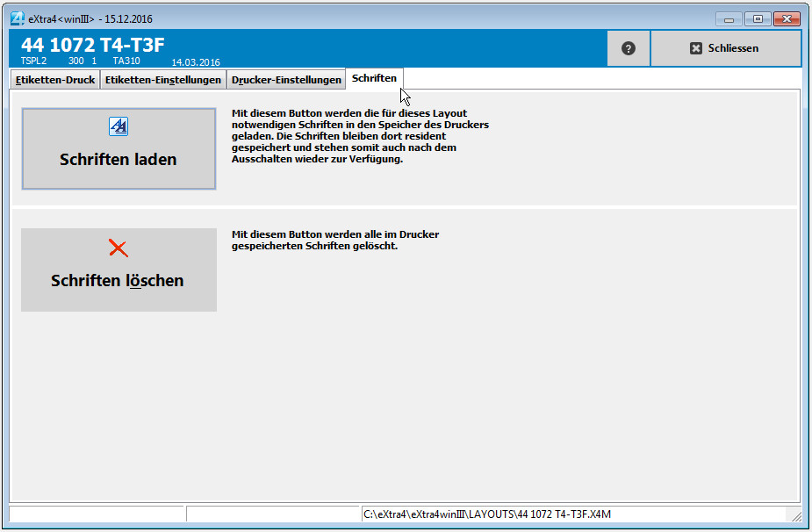Viewport: 812px width, 532px height.
Task: Maximize the eXtra4 window
Action: [x=757, y=18]
